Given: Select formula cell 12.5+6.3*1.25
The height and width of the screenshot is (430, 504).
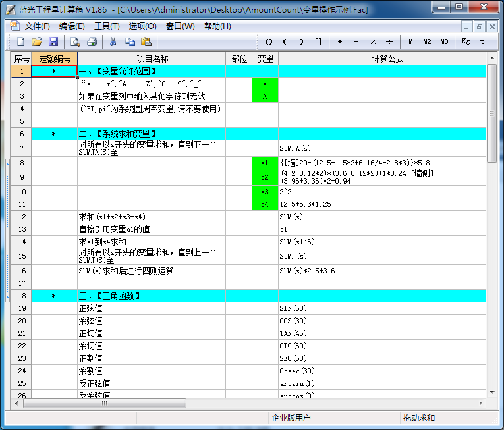Looking at the screenshot, I should pyautogui.click(x=383, y=204).
